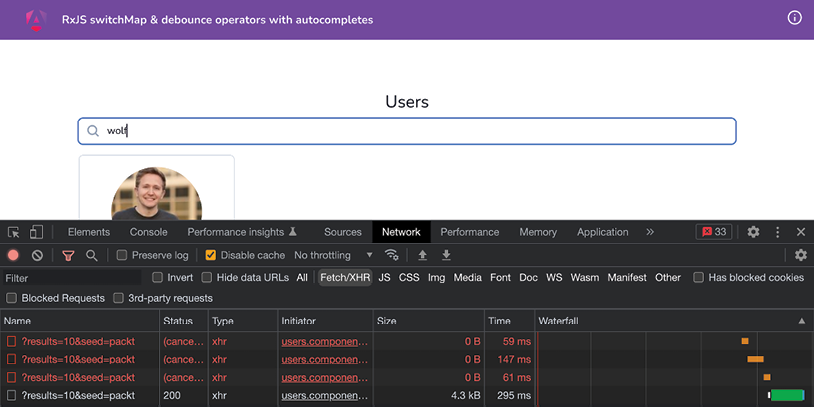This screenshot has width=814, height=407.
Task: Click the Import HAR file upload icon
Action: (x=423, y=255)
